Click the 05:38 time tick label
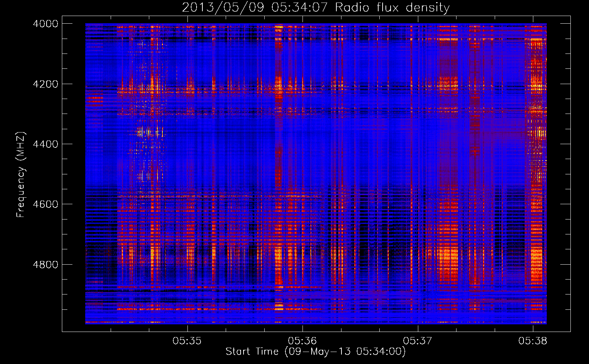 pyautogui.click(x=533, y=341)
